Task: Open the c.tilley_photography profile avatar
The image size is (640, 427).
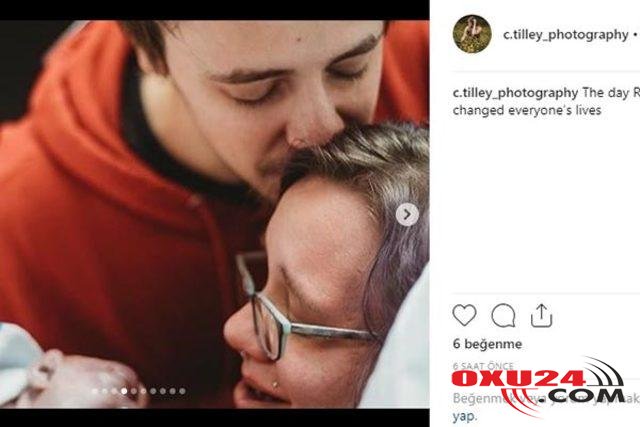Action: pos(472,34)
